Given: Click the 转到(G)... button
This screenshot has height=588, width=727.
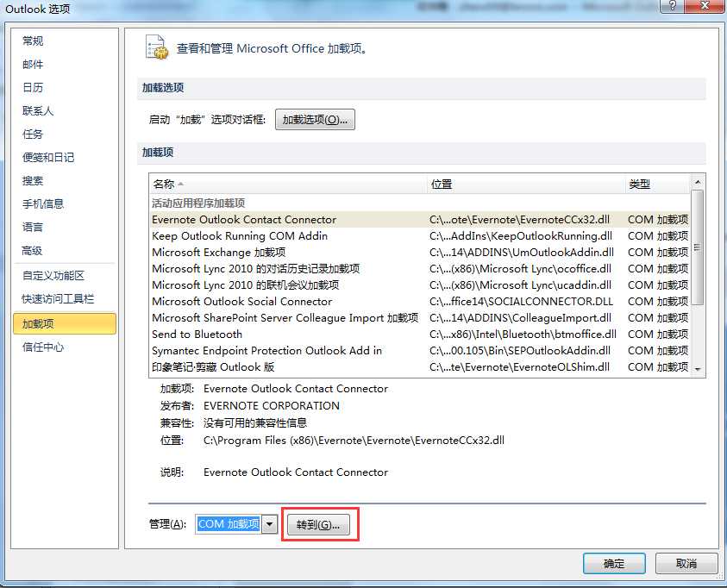Looking at the screenshot, I should pos(318,524).
